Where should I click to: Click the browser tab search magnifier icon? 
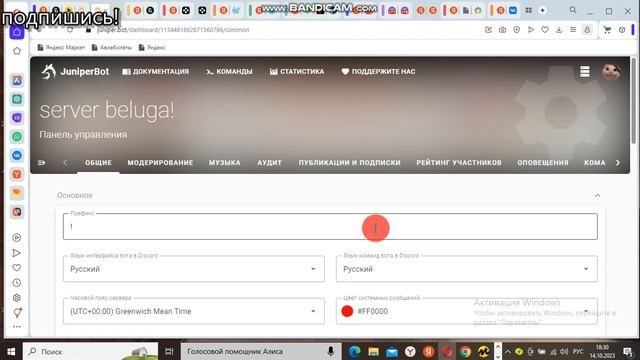coord(573,10)
